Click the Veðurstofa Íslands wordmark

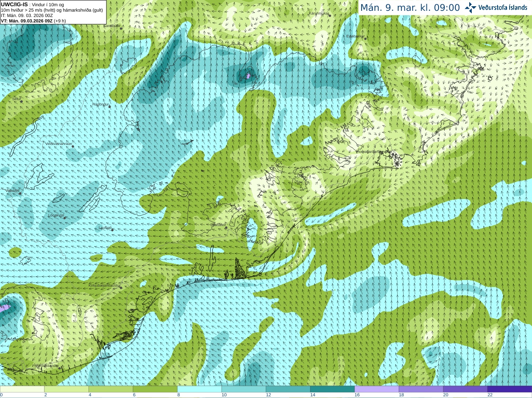tap(502, 7)
